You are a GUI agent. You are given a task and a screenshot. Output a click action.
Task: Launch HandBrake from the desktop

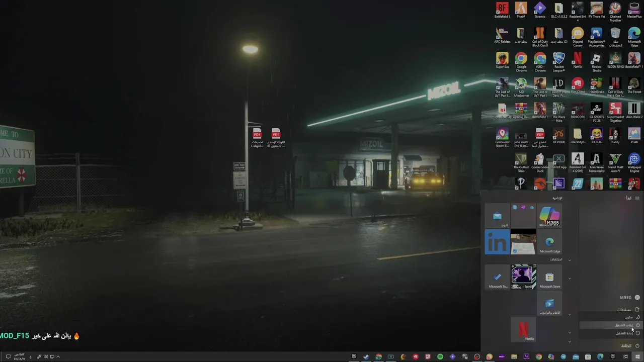[x=596, y=85]
